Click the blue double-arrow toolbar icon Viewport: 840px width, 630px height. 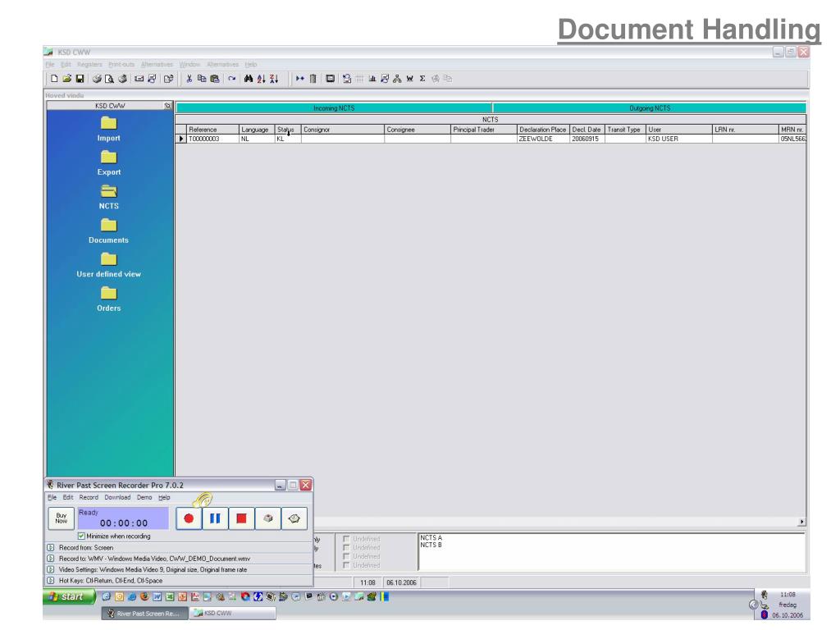pos(300,79)
